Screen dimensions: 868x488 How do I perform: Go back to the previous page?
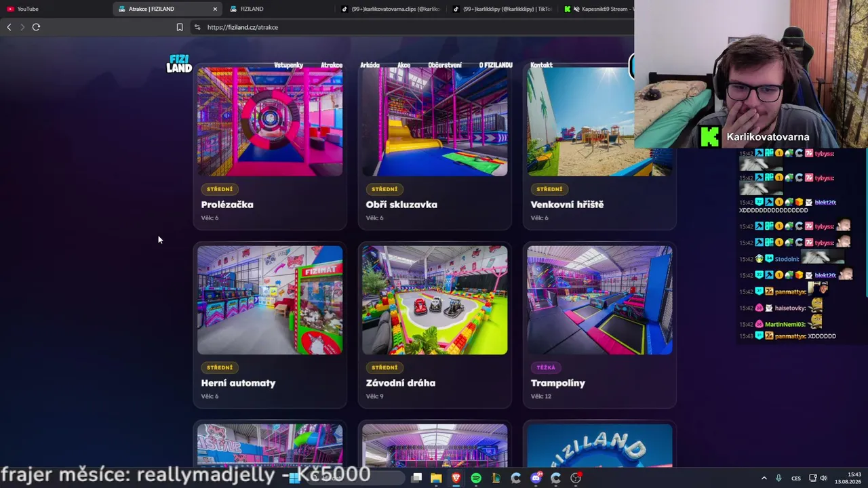pos(9,27)
